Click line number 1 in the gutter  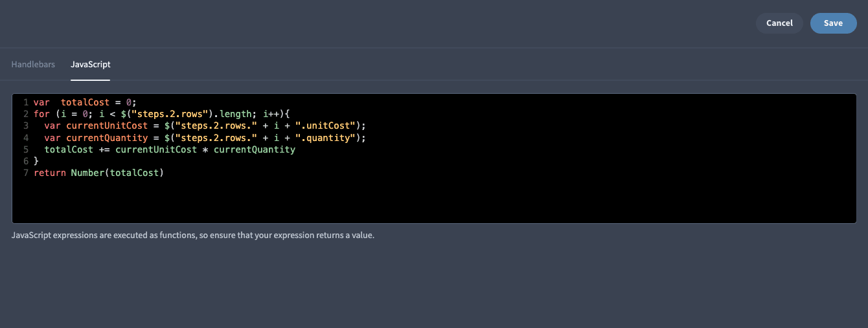pyautogui.click(x=25, y=102)
